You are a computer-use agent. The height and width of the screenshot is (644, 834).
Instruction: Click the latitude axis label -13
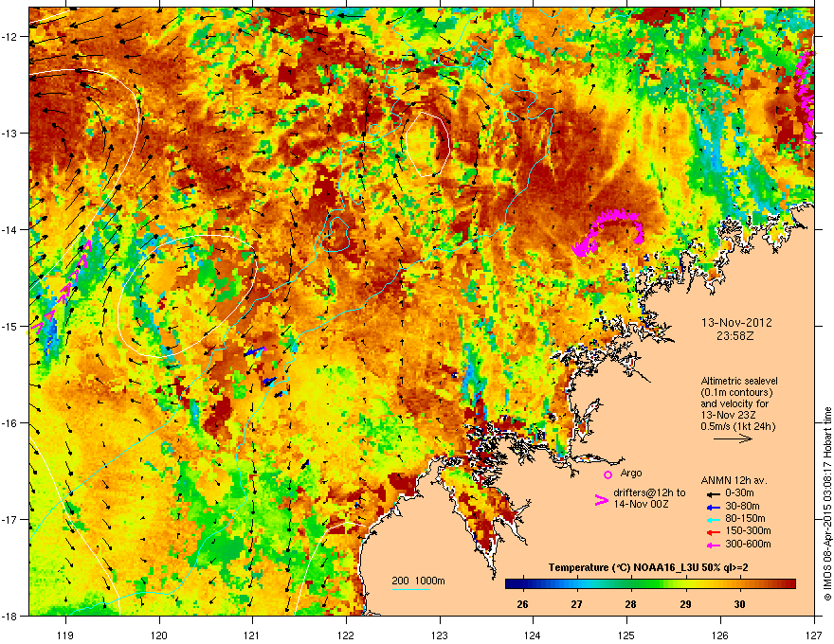click(10, 134)
